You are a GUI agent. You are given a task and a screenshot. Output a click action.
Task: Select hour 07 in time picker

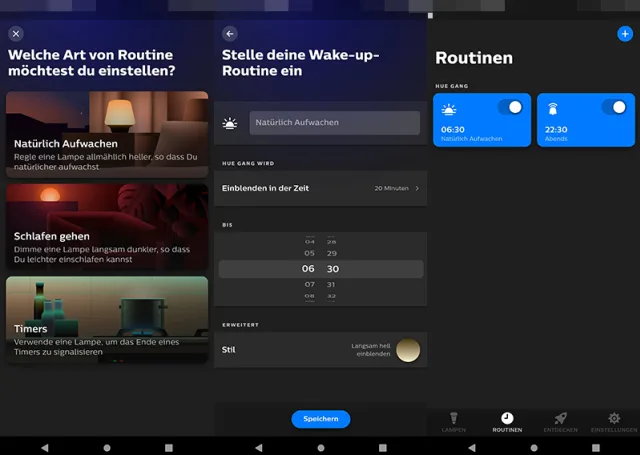pos(309,284)
